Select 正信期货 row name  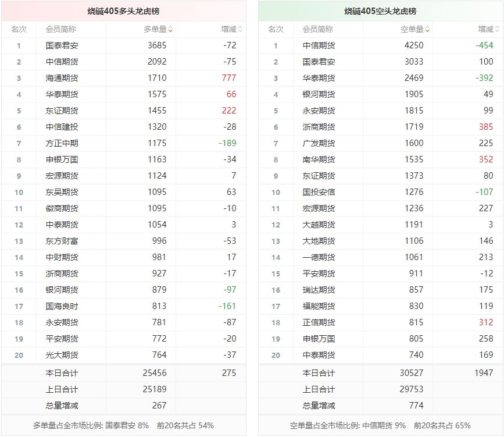point(319,323)
